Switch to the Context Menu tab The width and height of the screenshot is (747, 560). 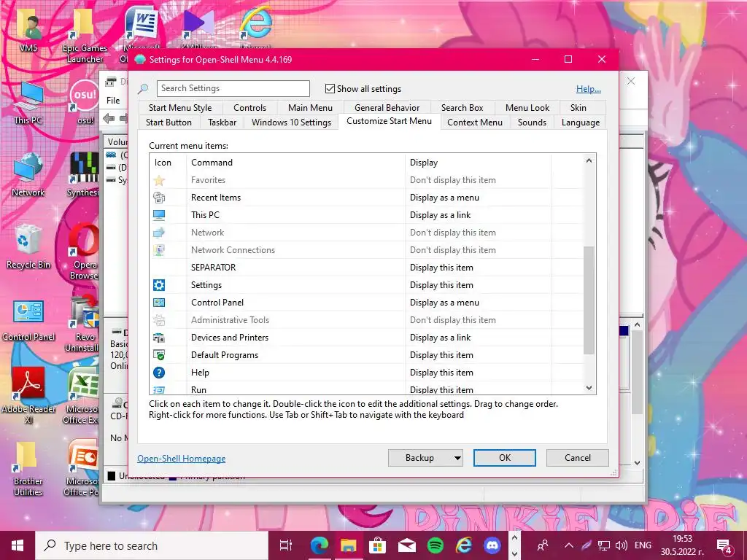[474, 122]
